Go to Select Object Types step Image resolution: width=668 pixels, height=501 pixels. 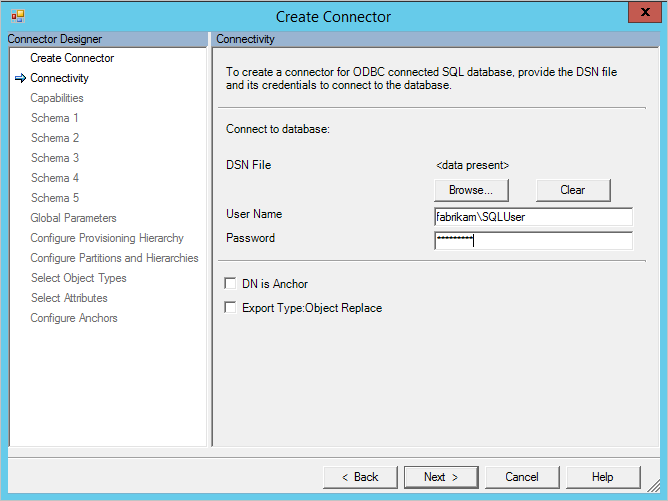click(78, 278)
